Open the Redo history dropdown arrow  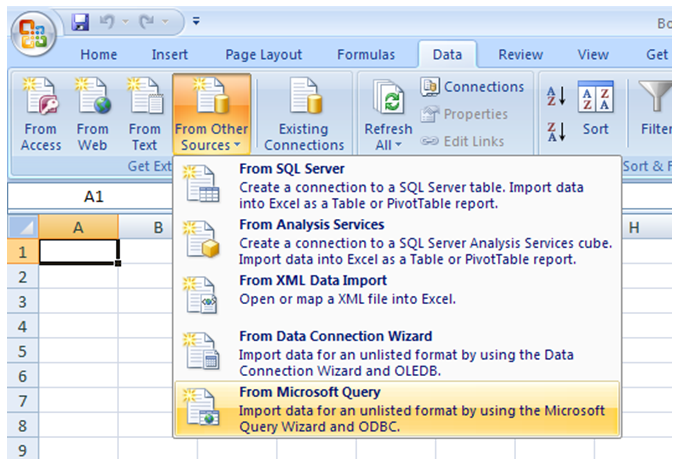pos(165,21)
